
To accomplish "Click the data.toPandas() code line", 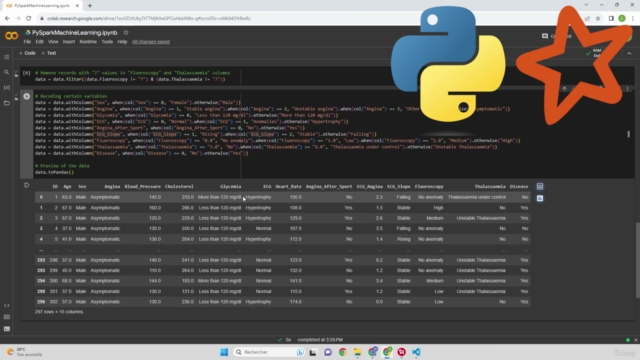I will [x=54, y=172].
